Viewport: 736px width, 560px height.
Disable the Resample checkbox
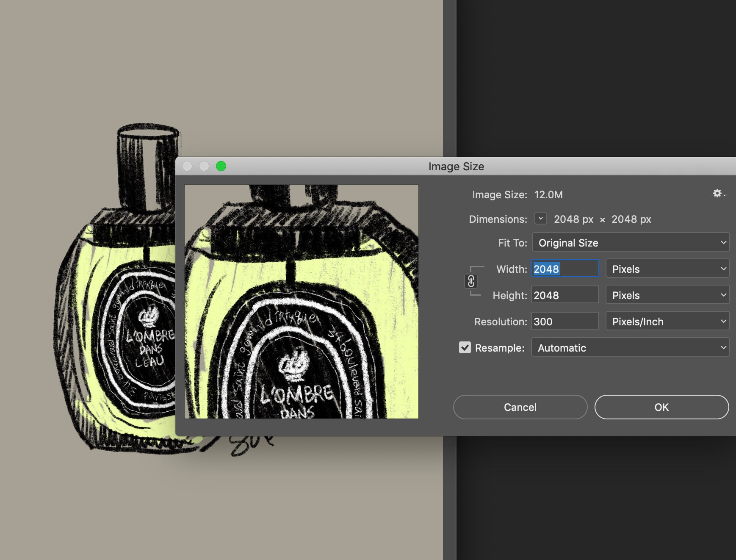point(465,347)
